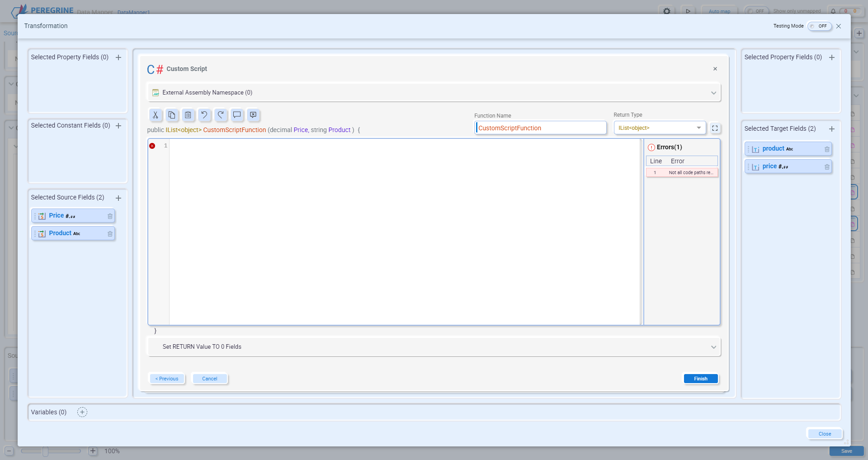Add a new variable
868x460 pixels.
pyautogui.click(x=82, y=412)
